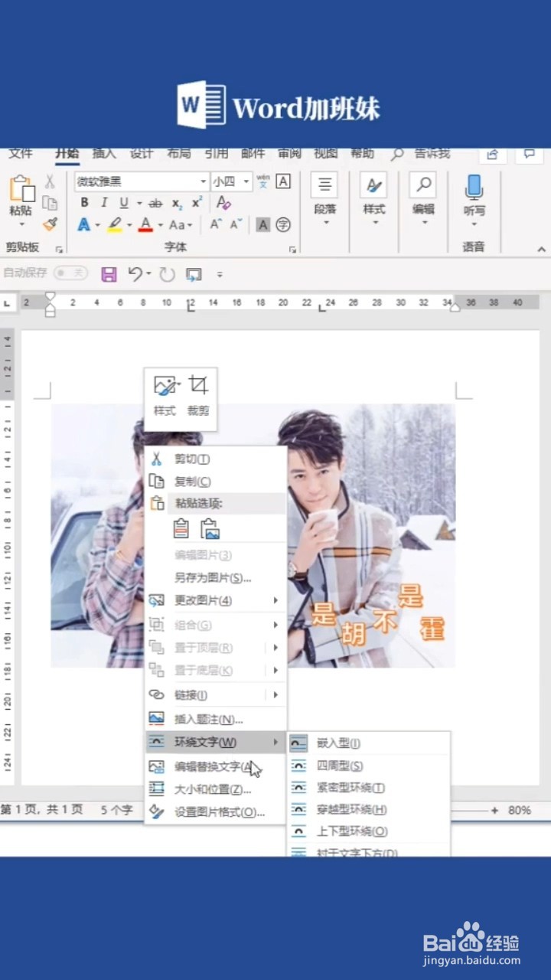
Task: Click the Undo arrow icon
Action: pos(135,273)
